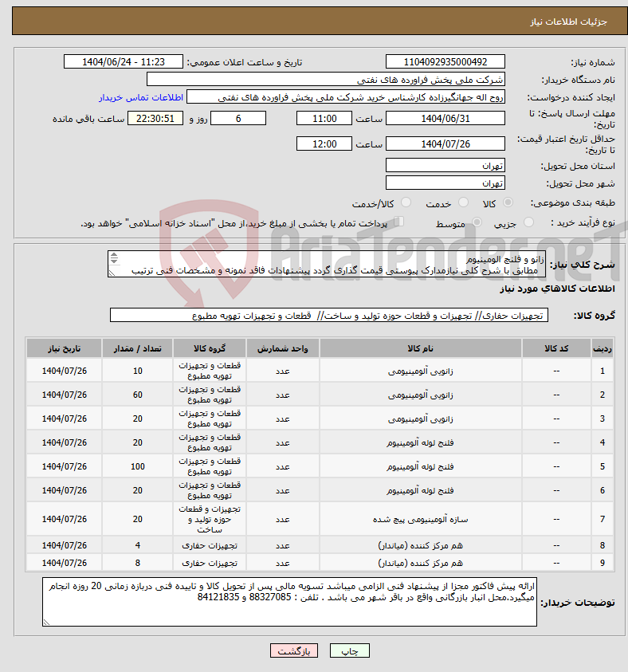Click فلنج لوله آلومینیوم in row 4
Image resolution: width=628 pixels, height=672 pixels.
tap(420, 442)
